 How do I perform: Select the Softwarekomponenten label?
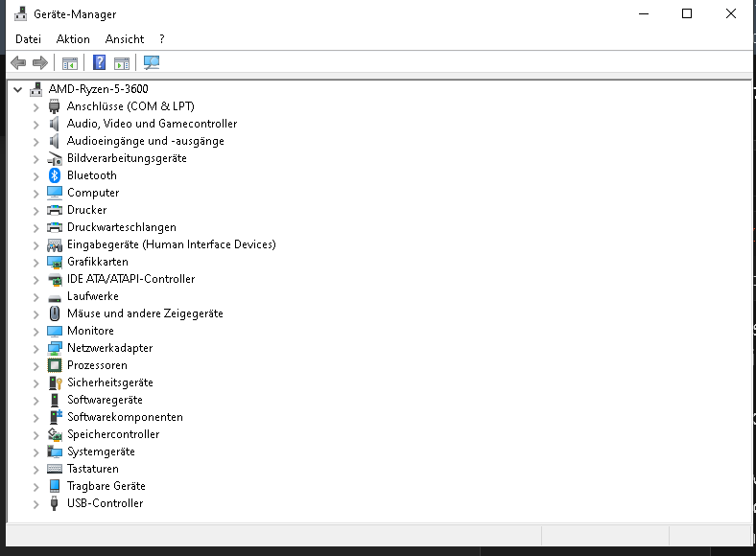coord(125,417)
